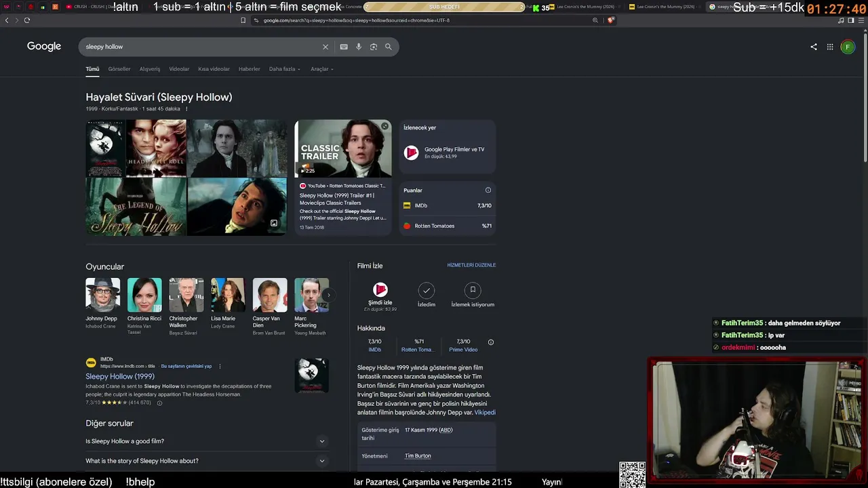Expand the Daha fazla dropdown
868x488 pixels.
pos(285,69)
